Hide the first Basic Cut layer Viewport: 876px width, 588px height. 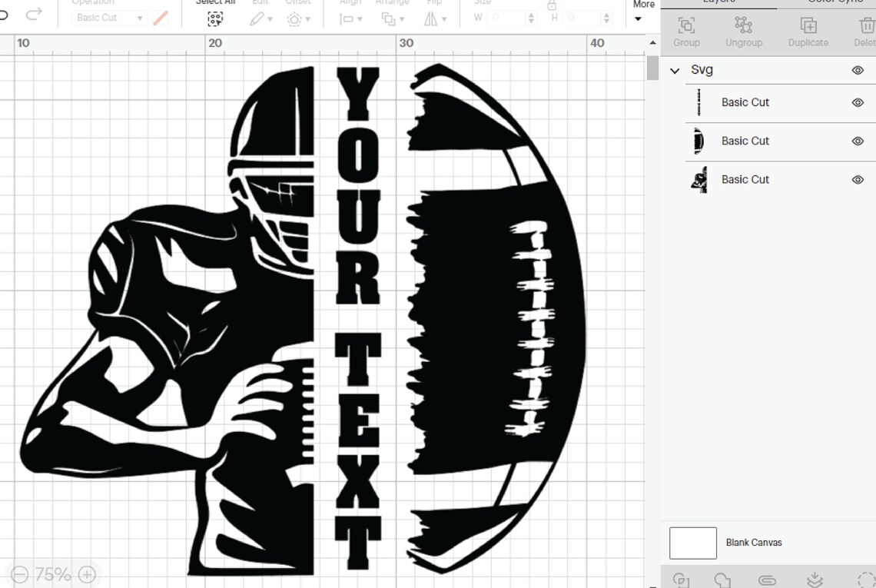858,102
